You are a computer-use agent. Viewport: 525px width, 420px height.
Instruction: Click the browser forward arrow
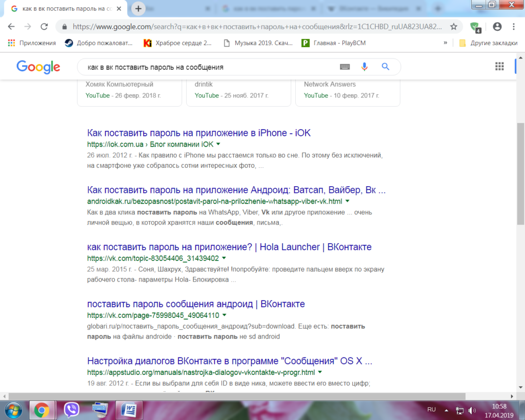pos(28,27)
